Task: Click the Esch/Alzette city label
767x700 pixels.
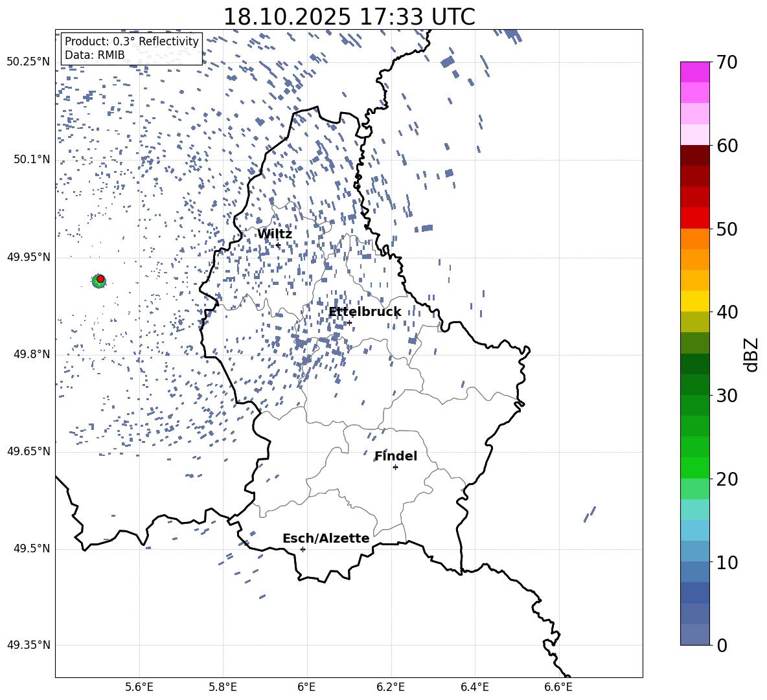Action: (326, 538)
